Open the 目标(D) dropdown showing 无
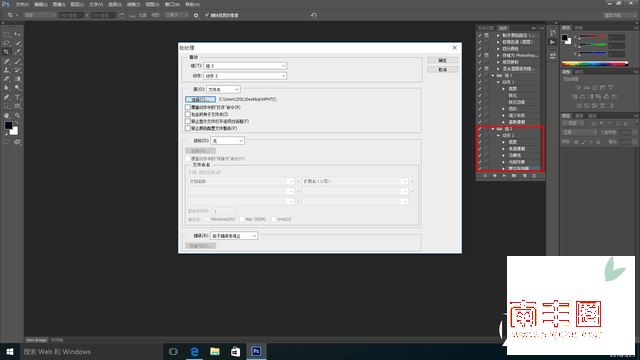640x360 pixels. (227, 141)
